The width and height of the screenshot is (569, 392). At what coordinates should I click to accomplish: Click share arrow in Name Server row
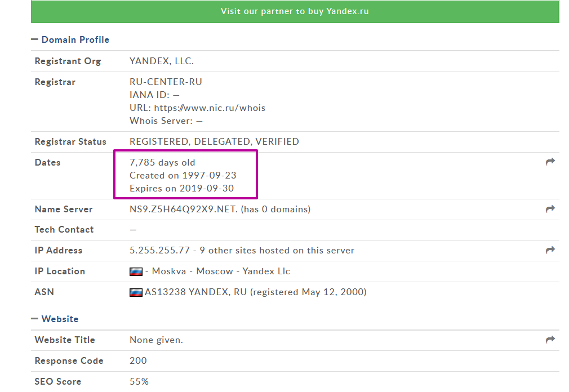[x=550, y=209]
